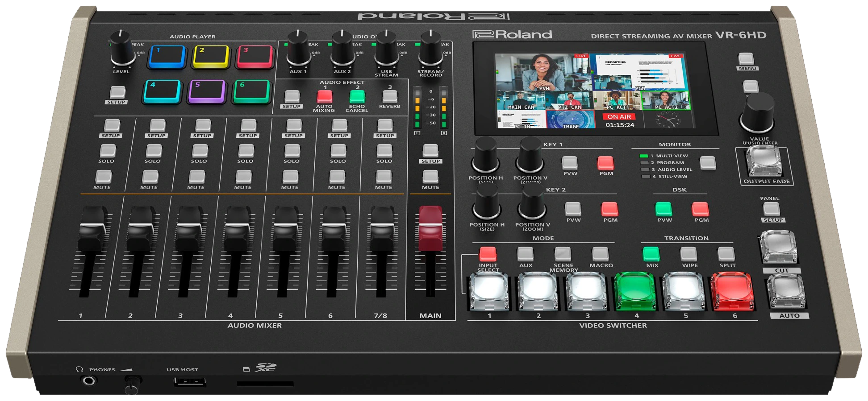Select SCENE MEMORY mode

click(563, 254)
